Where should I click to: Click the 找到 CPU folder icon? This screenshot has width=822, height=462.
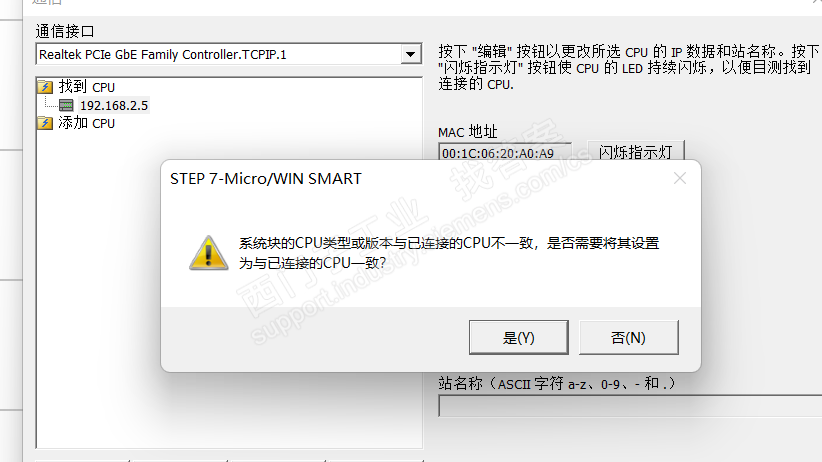[x=45, y=87]
